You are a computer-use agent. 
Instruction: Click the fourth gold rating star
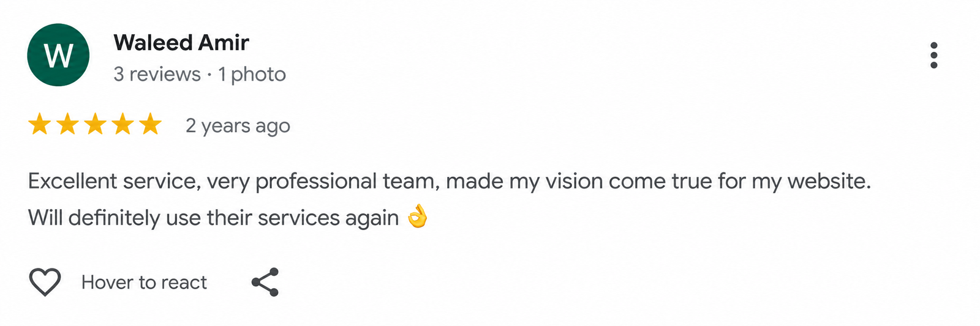coord(123,124)
